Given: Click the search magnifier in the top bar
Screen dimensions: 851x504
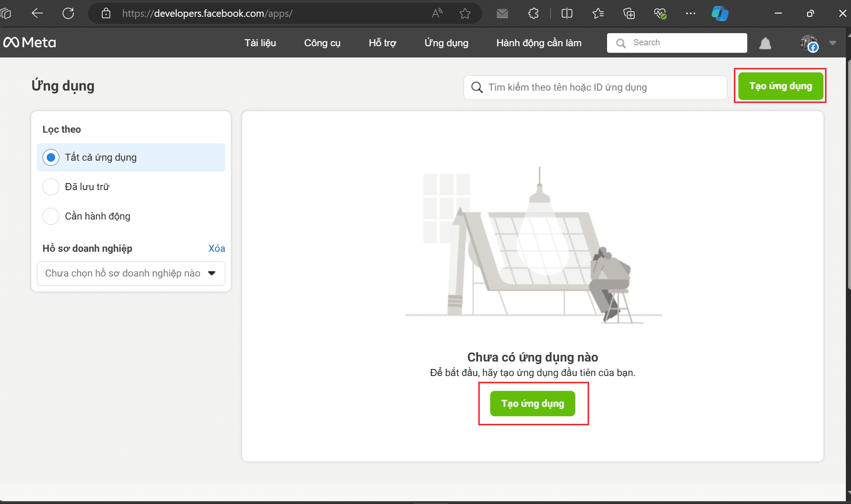Looking at the screenshot, I should pyautogui.click(x=621, y=43).
